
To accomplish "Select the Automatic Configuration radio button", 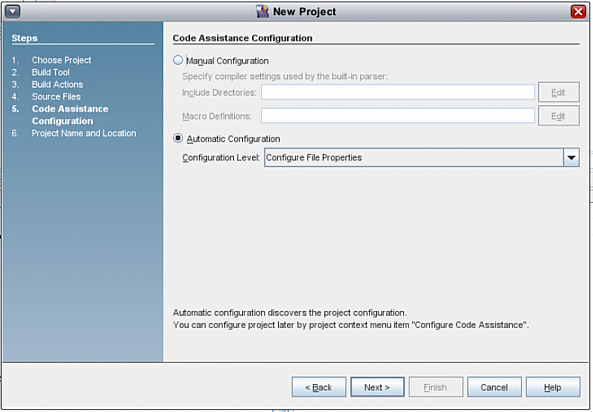I will pyautogui.click(x=178, y=138).
